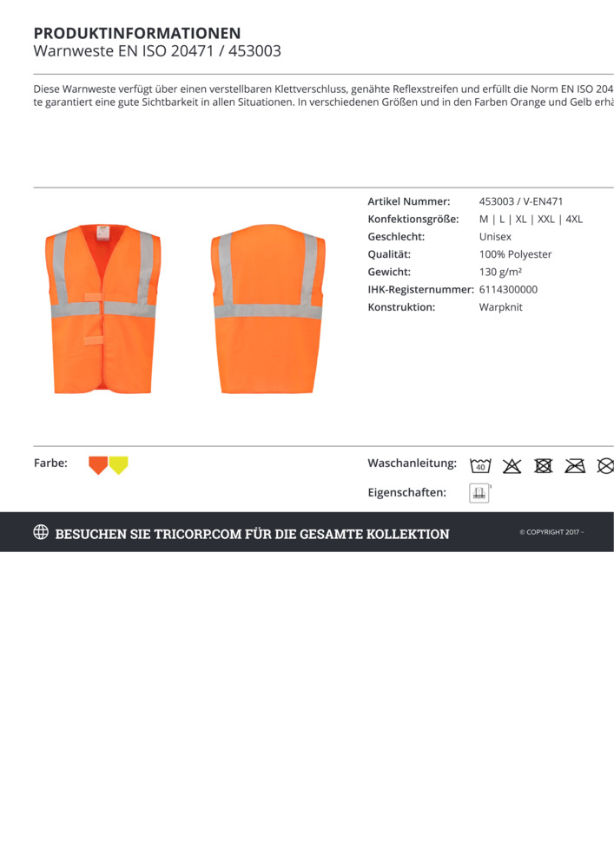Image resolution: width=614 pixels, height=868 pixels.
Task: Click the Farbe label
Action: pos(50,463)
